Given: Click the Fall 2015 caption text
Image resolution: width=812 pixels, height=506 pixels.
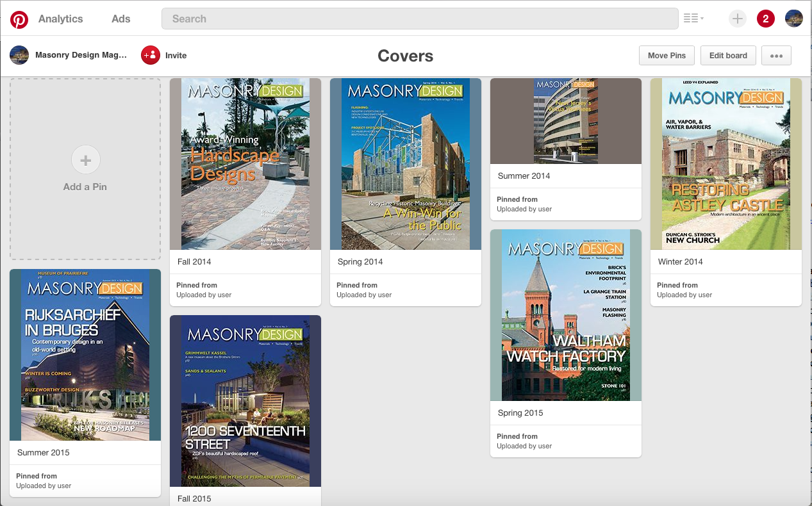Looking at the screenshot, I should pyautogui.click(x=194, y=498).
